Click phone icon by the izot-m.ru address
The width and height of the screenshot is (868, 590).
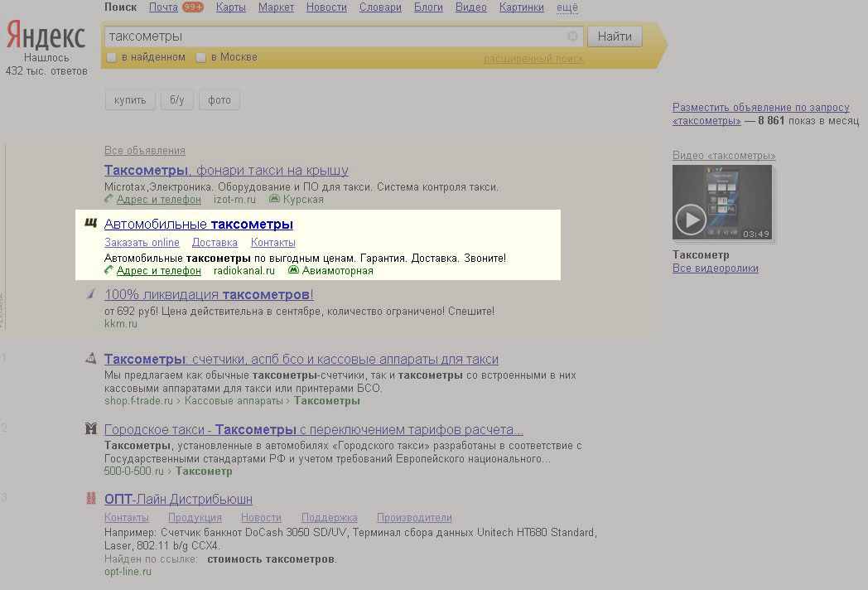pyautogui.click(x=108, y=199)
